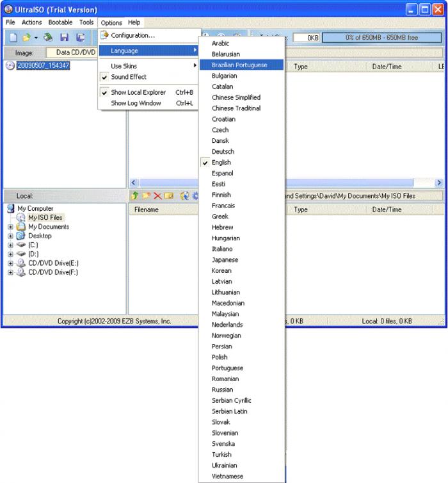Open the File menu
The width and height of the screenshot is (448, 483).
click(10, 22)
